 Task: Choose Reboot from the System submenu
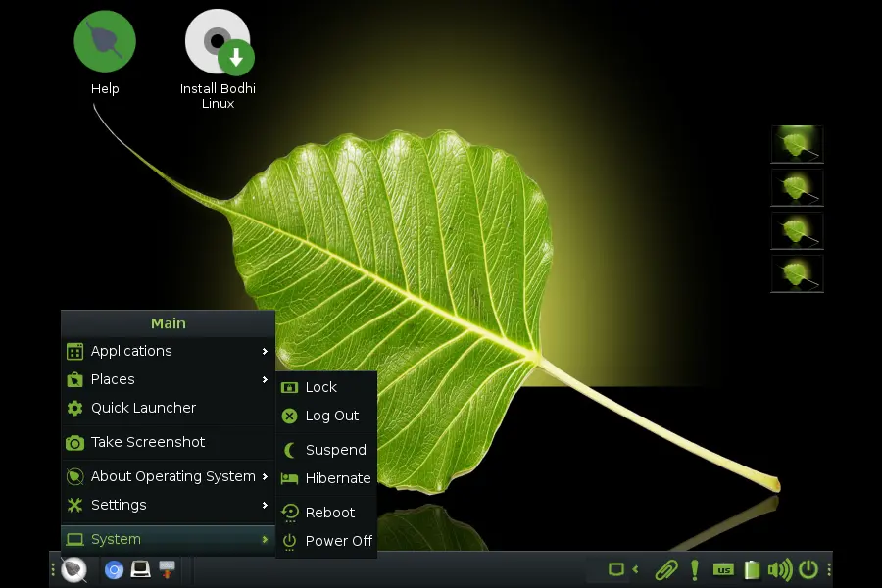326,513
